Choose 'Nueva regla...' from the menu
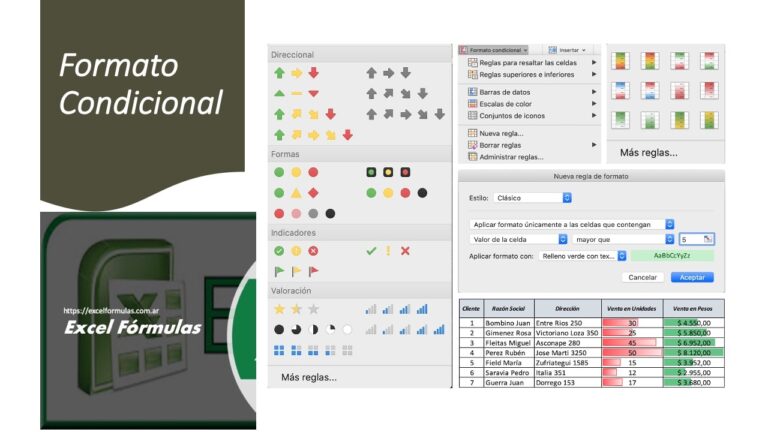This screenshot has height=432, width=768. 500,133
